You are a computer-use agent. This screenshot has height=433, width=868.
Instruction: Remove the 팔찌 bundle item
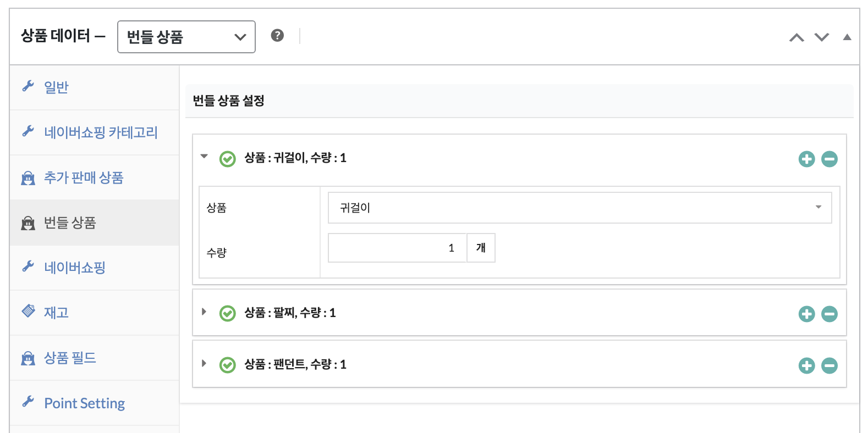pyautogui.click(x=829, y=314)
